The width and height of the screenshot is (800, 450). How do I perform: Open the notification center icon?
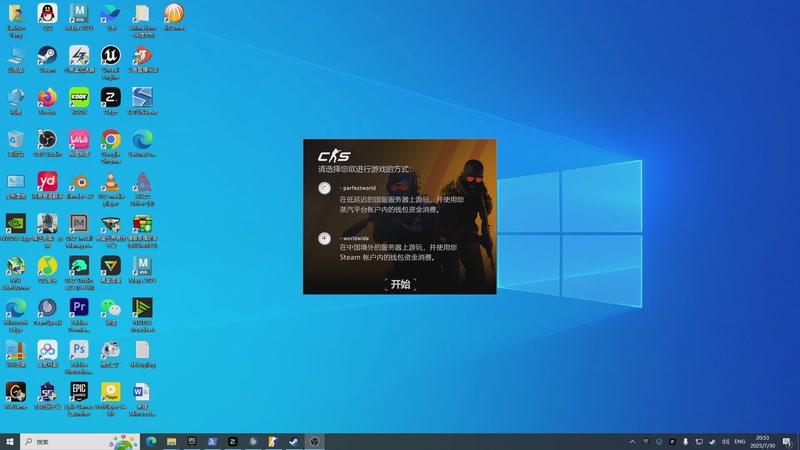(x=787, y=442)
